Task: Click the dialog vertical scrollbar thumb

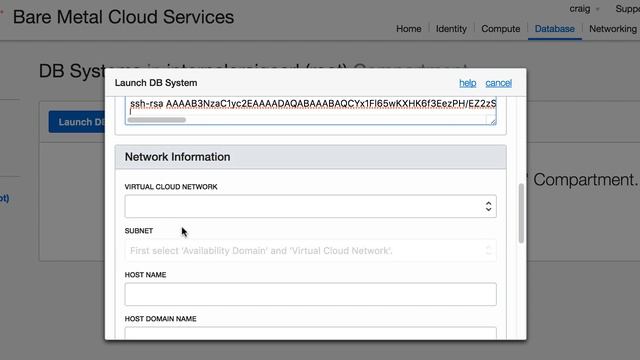Action: point(521,213)
